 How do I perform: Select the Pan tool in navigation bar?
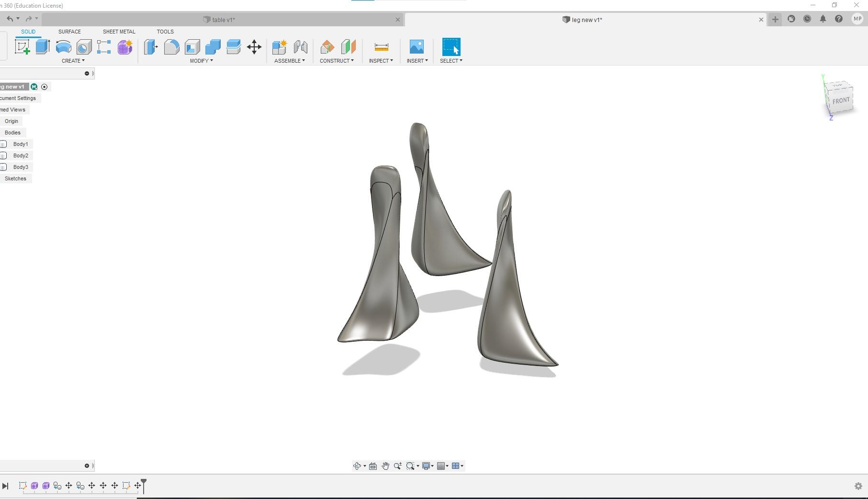(x=385, y=466)
